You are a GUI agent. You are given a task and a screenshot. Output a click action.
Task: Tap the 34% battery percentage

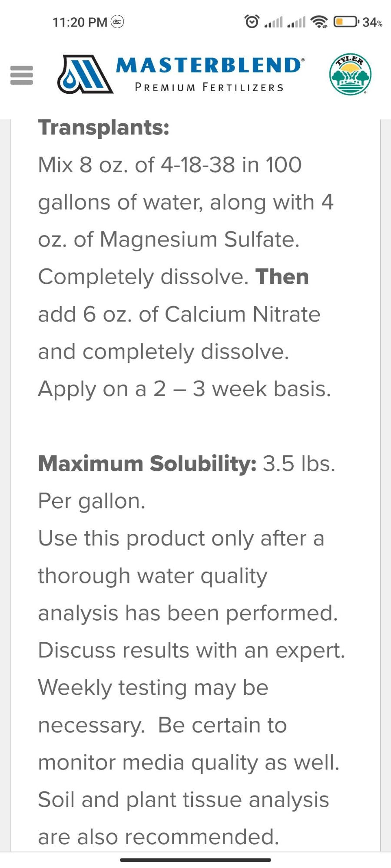pos(372,22)
